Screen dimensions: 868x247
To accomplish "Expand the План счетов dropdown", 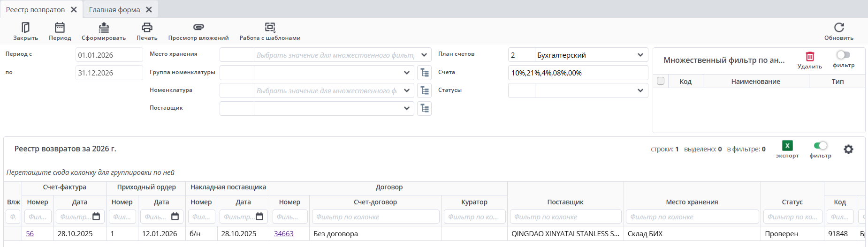I will (x=640, y=55).
